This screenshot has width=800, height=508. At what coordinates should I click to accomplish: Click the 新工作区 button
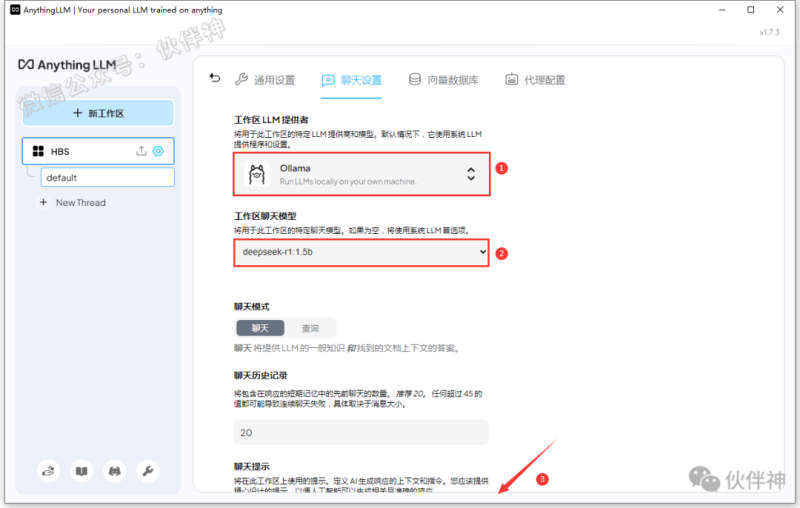point(98,113)
